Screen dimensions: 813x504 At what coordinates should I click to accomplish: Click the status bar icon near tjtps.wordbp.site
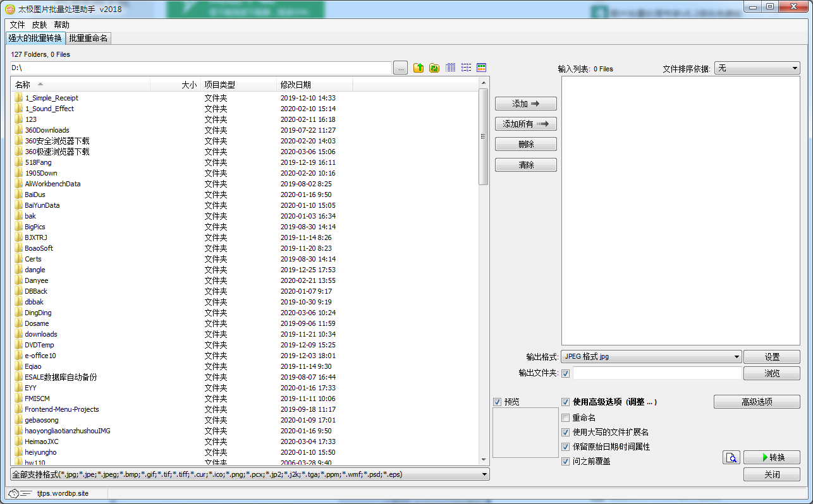[19, 493]
